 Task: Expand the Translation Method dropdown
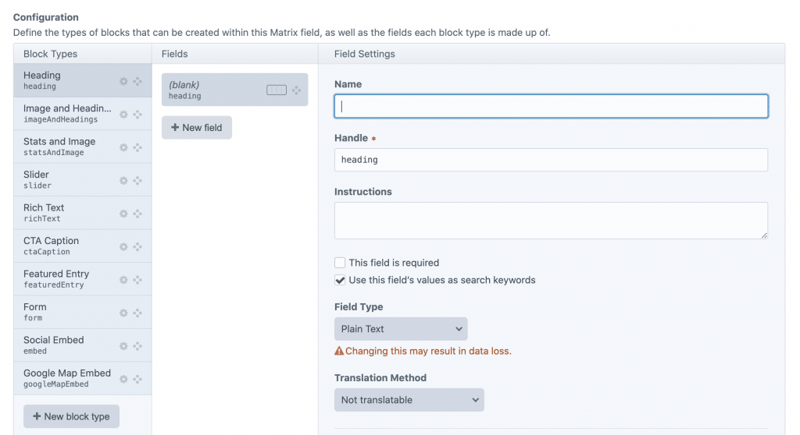tap(408, 400)
